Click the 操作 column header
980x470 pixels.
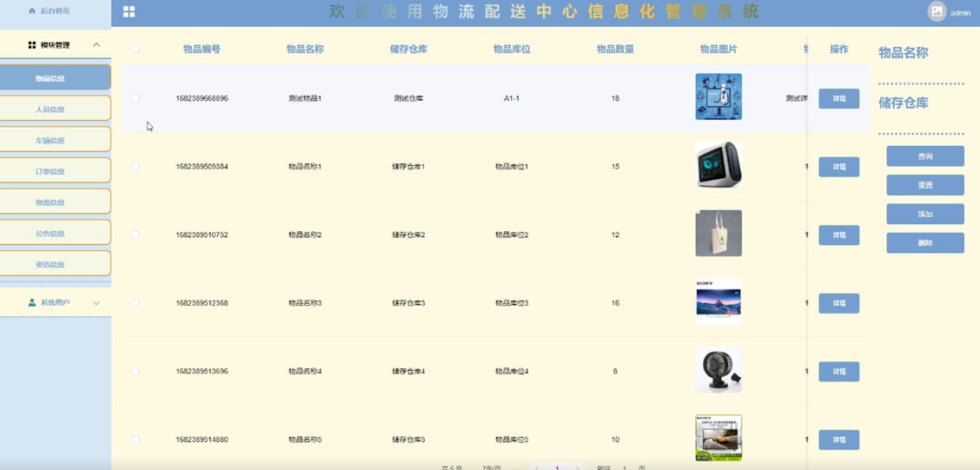click(838, 50)
